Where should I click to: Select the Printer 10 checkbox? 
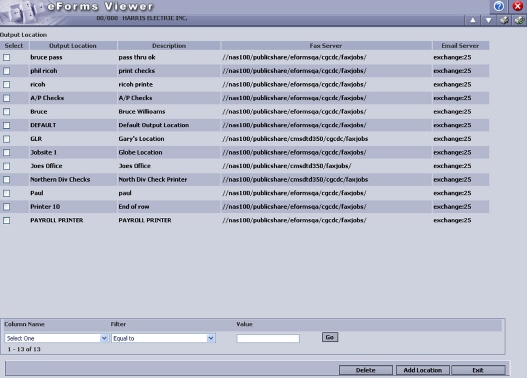click(x=6, y=207)
